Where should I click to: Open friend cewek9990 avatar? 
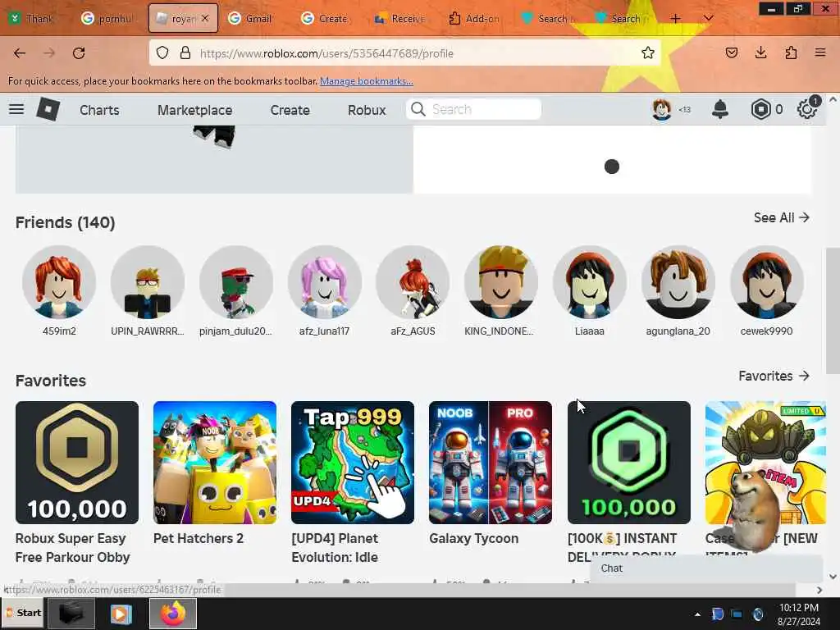766,282
